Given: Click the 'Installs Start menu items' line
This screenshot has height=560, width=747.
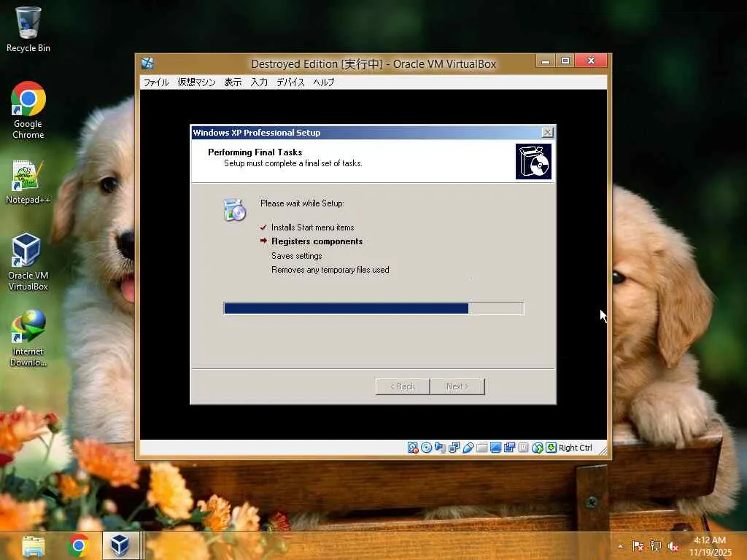Looking at the screenshot, I should (x=312, y=227).
